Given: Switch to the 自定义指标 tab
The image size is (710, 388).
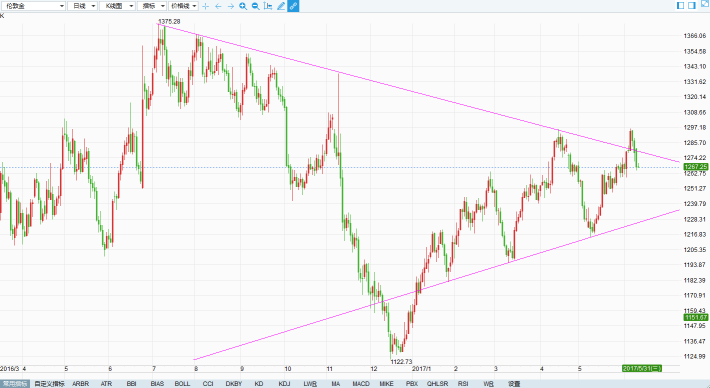Looking at the screenshot, I should tap(49, 384).
